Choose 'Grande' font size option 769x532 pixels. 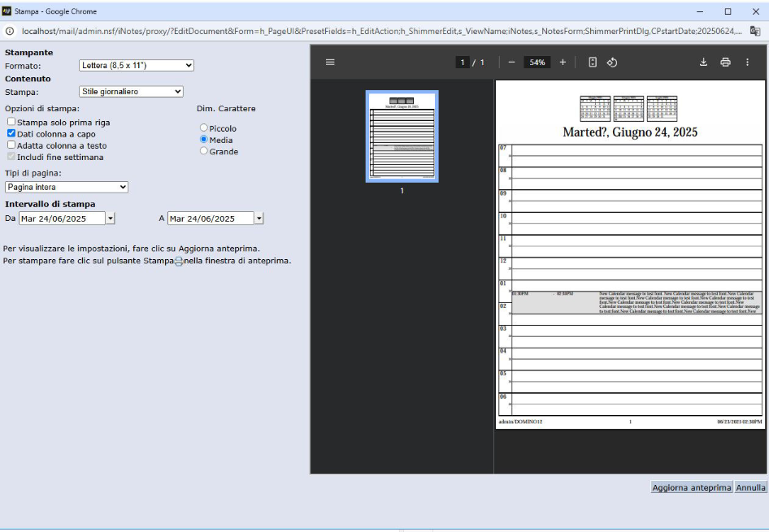point(204,152)
